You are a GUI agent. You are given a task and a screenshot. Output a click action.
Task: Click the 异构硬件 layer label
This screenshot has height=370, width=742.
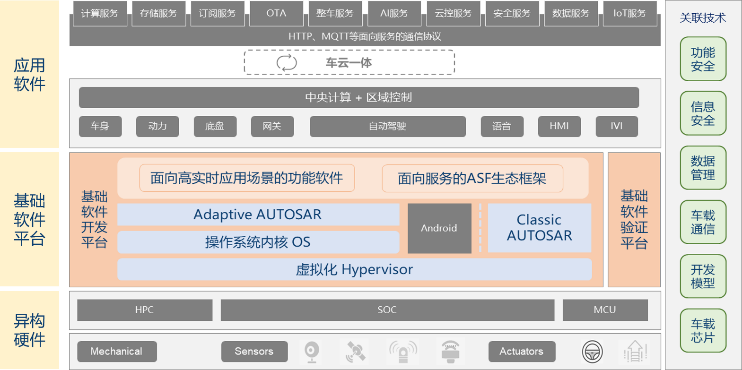pos(29,330)
